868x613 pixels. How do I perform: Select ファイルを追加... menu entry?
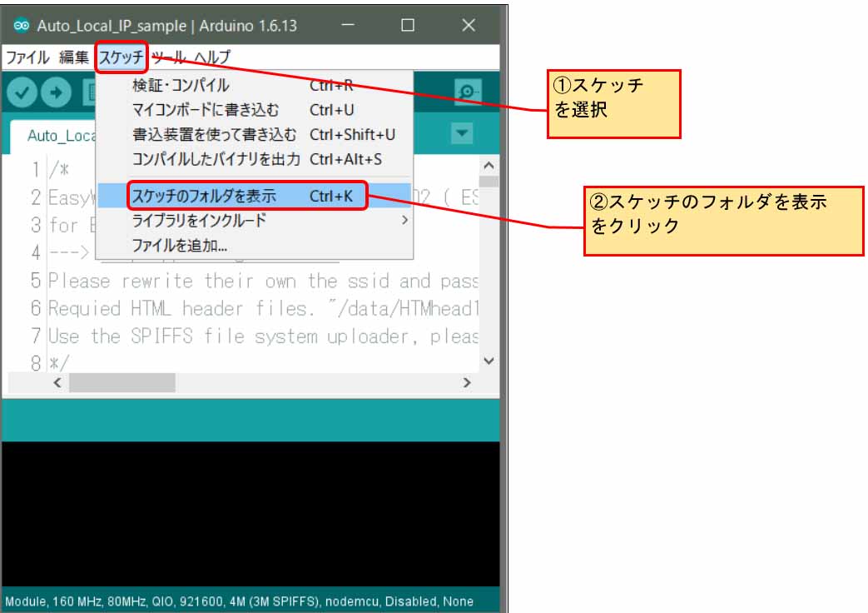pyautogui.click(x=255, y=245)
